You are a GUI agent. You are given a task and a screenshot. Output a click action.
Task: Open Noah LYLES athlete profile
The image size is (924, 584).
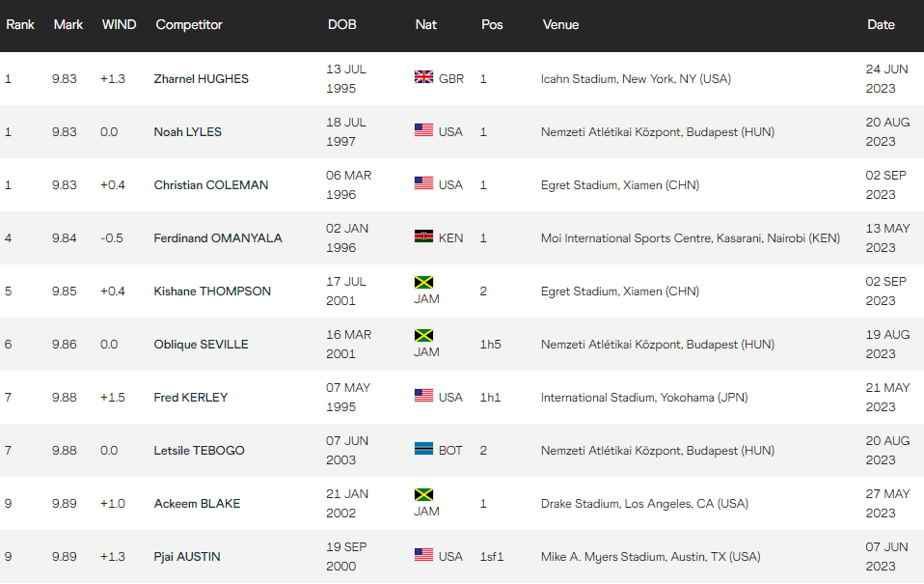click(x=188, y=132)
